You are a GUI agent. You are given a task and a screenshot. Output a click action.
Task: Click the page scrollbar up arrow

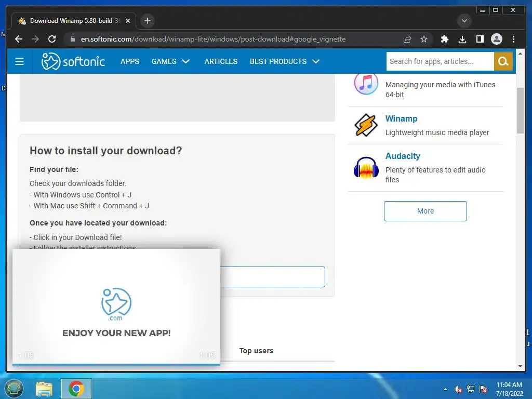tap(520, 54)
